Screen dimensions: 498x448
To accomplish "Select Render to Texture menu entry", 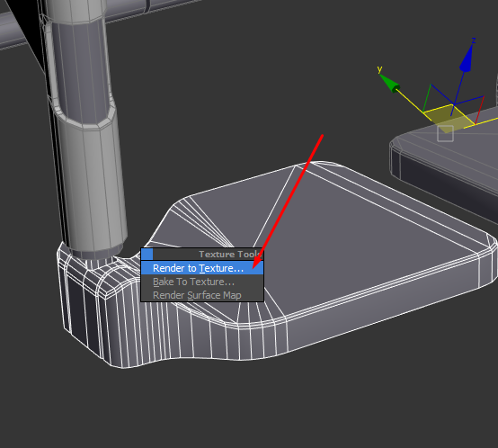I will coord(202,268).
